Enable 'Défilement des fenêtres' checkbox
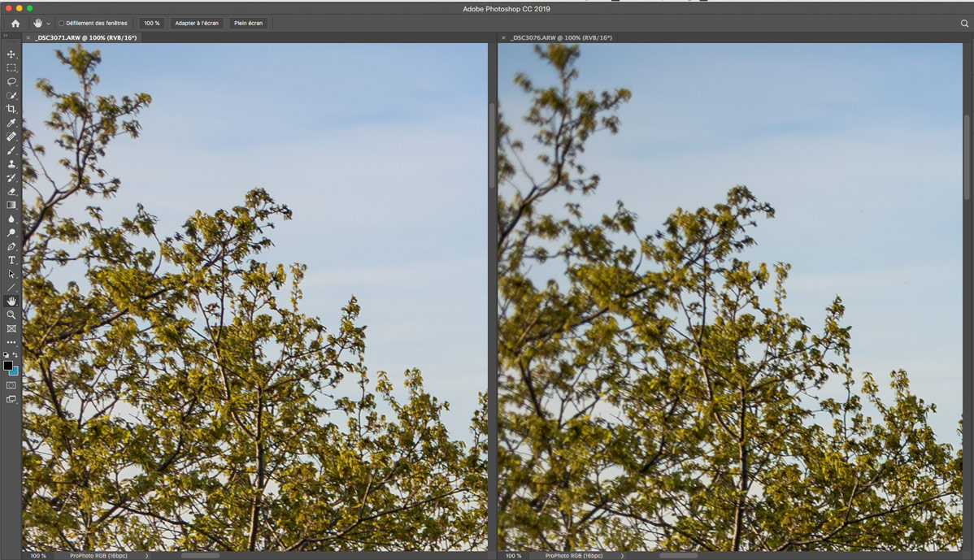This screenshot has width=974, height=560. click(x=62, y=24)
